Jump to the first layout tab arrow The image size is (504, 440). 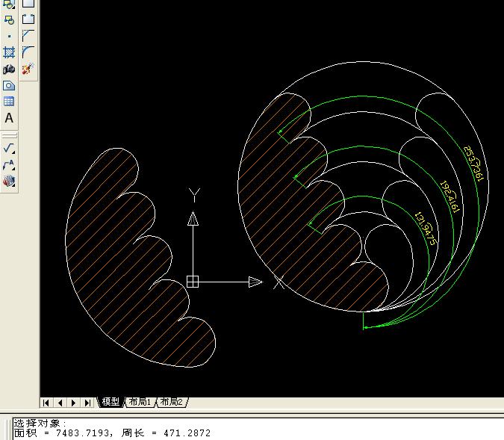coord(46,403)
